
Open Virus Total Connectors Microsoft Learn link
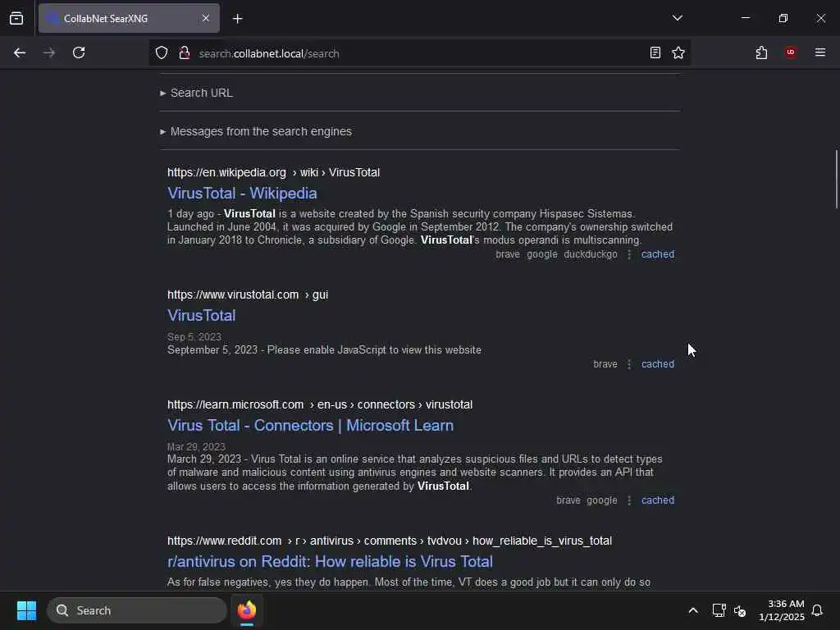[310, 426]
